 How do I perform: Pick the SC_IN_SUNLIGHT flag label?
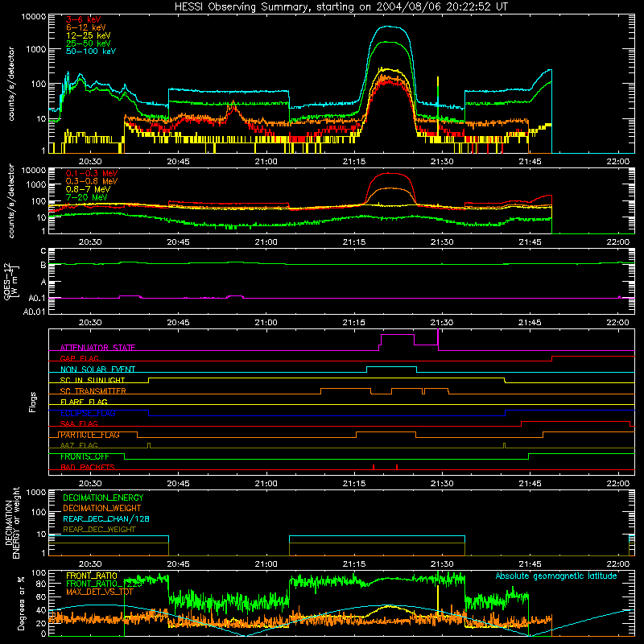click(93, 380)
